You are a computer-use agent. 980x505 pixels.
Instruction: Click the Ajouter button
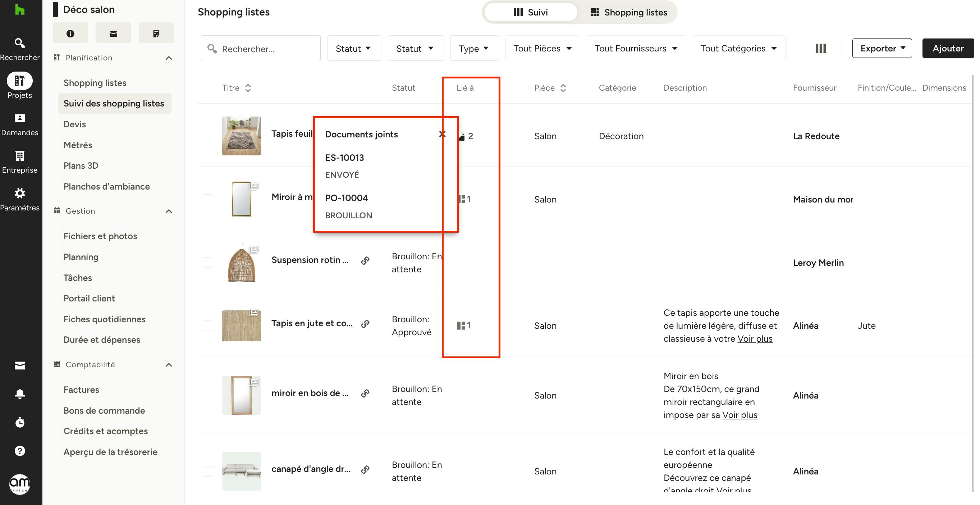click(948, 48)
